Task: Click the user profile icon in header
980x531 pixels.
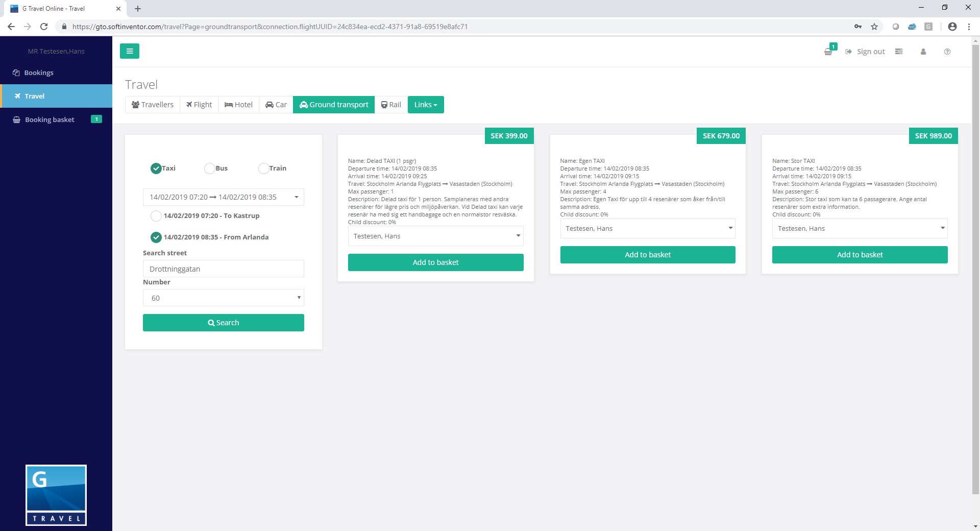Action: (x=923, y=52)
